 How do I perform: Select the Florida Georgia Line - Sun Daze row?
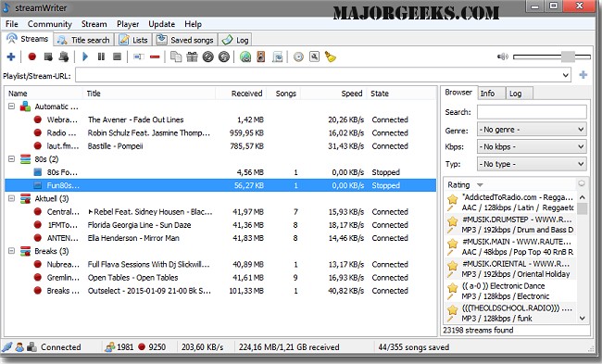pos(220,225)
